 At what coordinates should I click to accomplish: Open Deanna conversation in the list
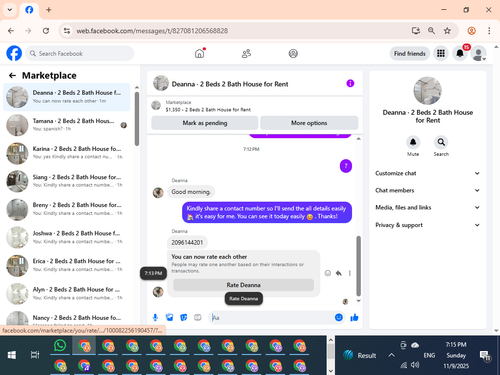point(66,97)
